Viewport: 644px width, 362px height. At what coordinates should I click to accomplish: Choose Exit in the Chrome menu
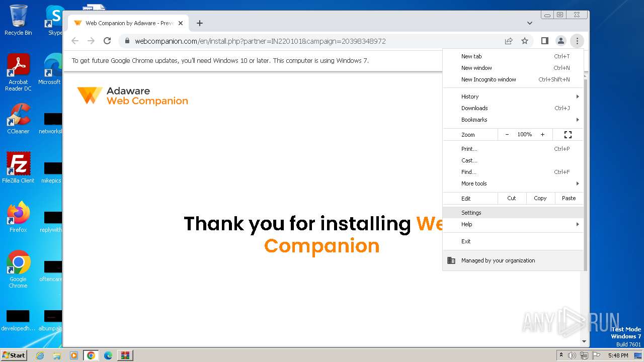click(513, 241)
